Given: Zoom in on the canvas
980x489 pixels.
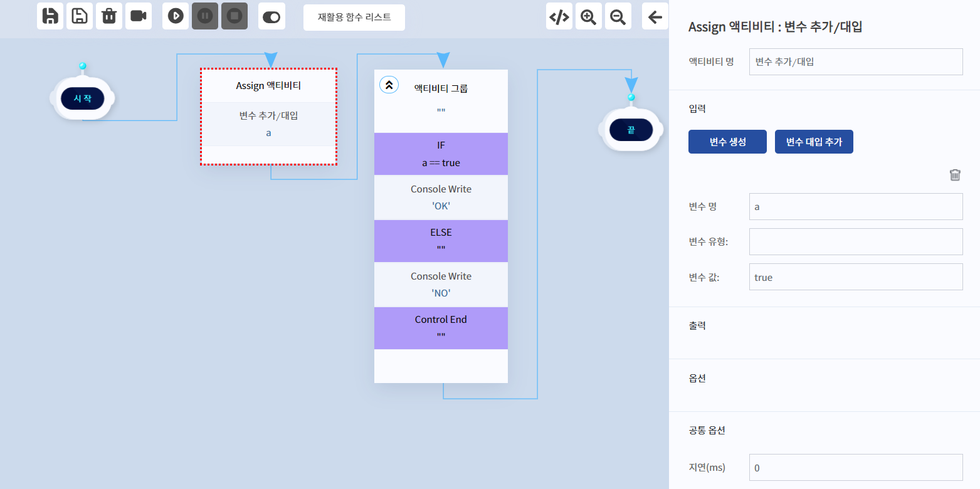Looking at the screenshot, I should point(589,17).
